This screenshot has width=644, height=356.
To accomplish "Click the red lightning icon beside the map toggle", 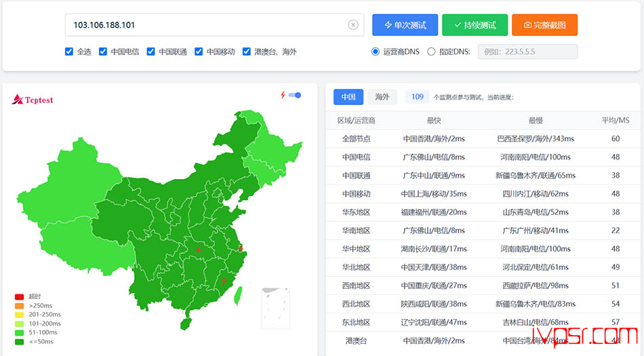I will tap(283, 95).
